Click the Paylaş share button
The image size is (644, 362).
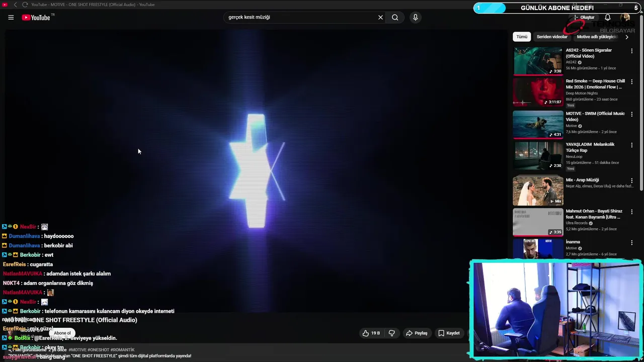pos(417,333)
